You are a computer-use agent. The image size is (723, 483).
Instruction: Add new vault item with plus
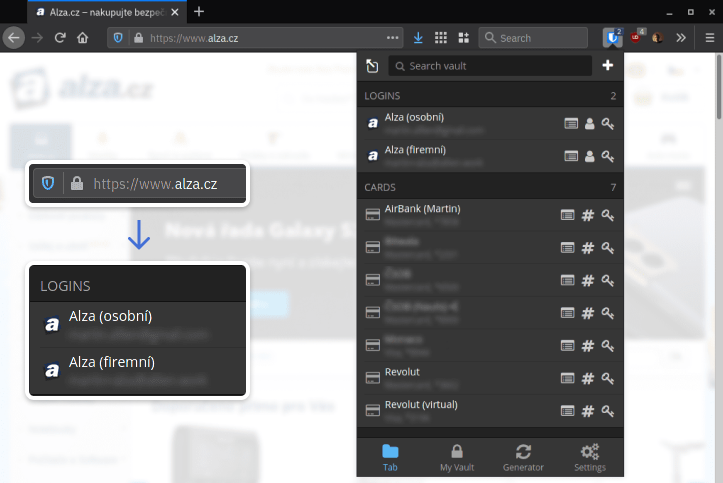(x=607, y=65)
